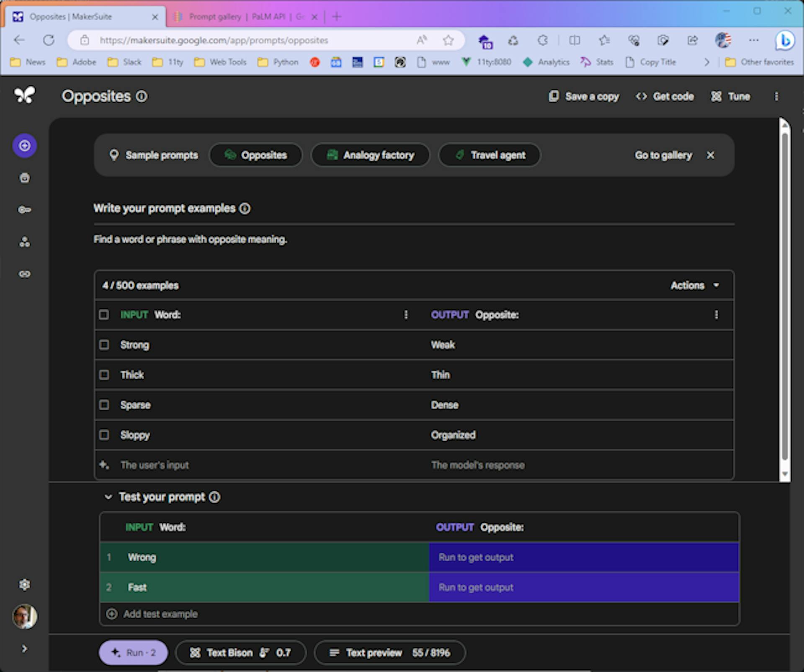The image size is (804, 672).
Task: Toggle checkbox next to Strong row
Action: [106, 345]
